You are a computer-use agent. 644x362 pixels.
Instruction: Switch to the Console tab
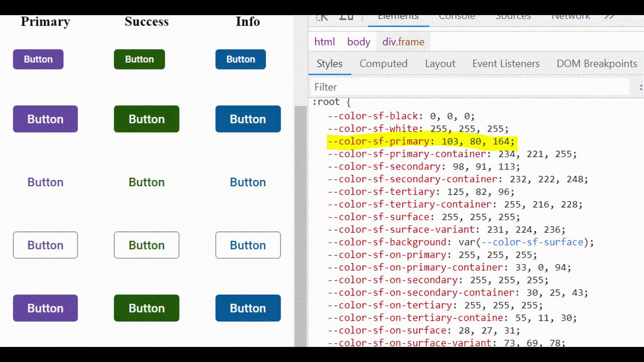click(x=457, y=18)
